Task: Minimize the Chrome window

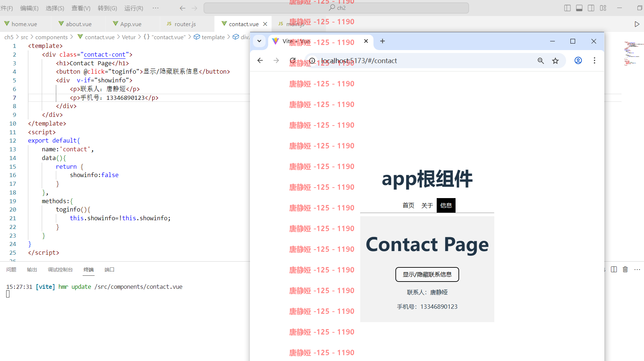Action: [x=552, y=41]
